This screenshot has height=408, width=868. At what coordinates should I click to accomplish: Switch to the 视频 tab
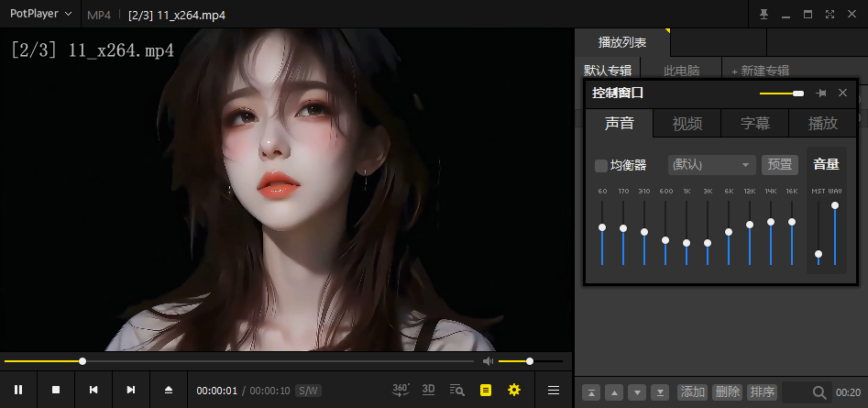pyautogui.click(x=687, y=123)
